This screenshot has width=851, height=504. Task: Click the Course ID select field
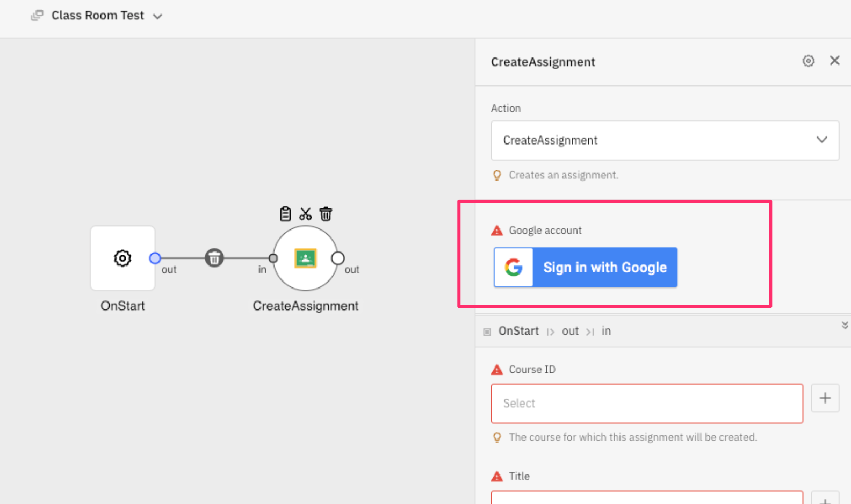[x=646, y=404]
